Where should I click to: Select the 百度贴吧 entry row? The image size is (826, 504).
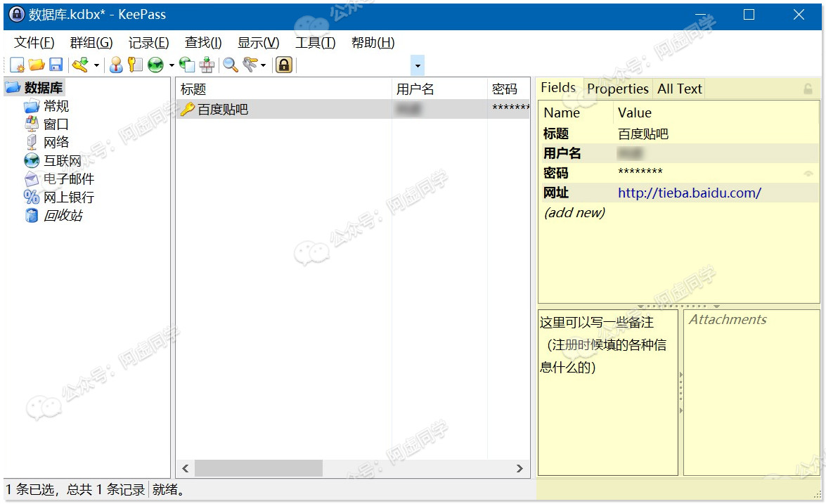353,109
